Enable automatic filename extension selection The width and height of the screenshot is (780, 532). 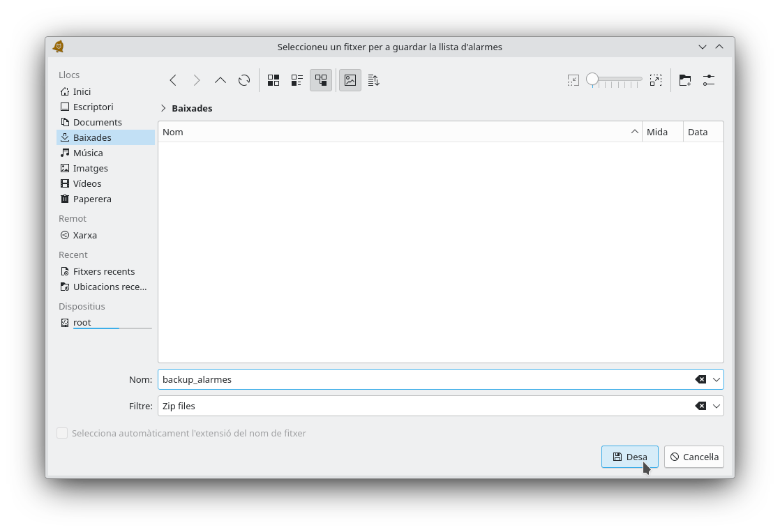62,433
